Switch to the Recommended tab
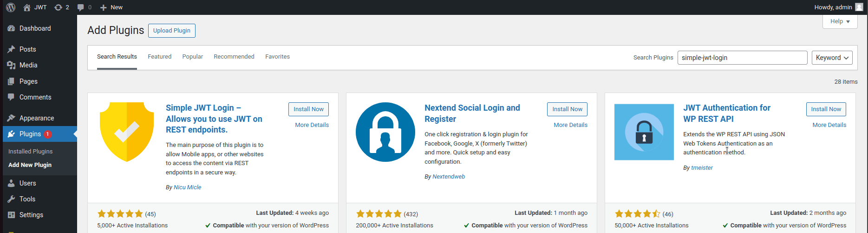 click(234, 57)
